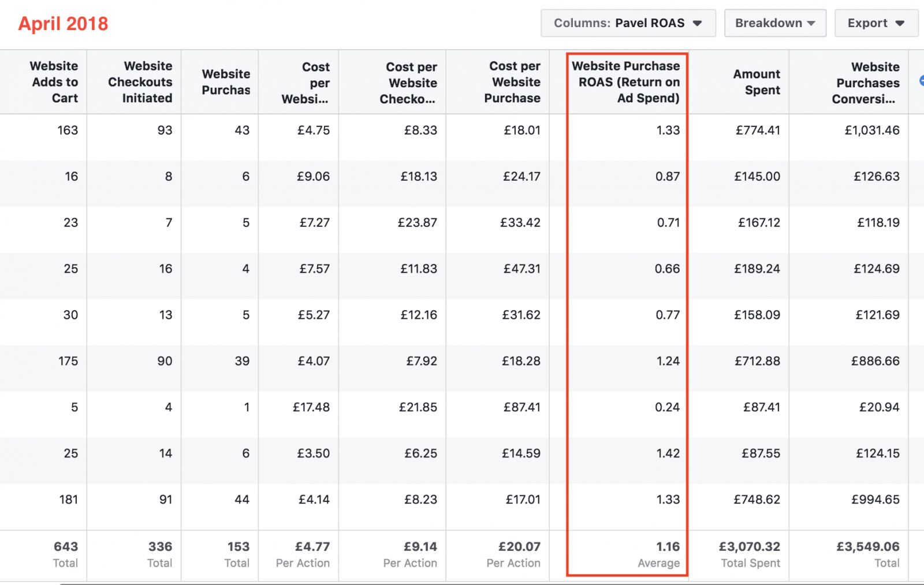
Task: Click the ROAS value 0.24
Action: (667, 408)
